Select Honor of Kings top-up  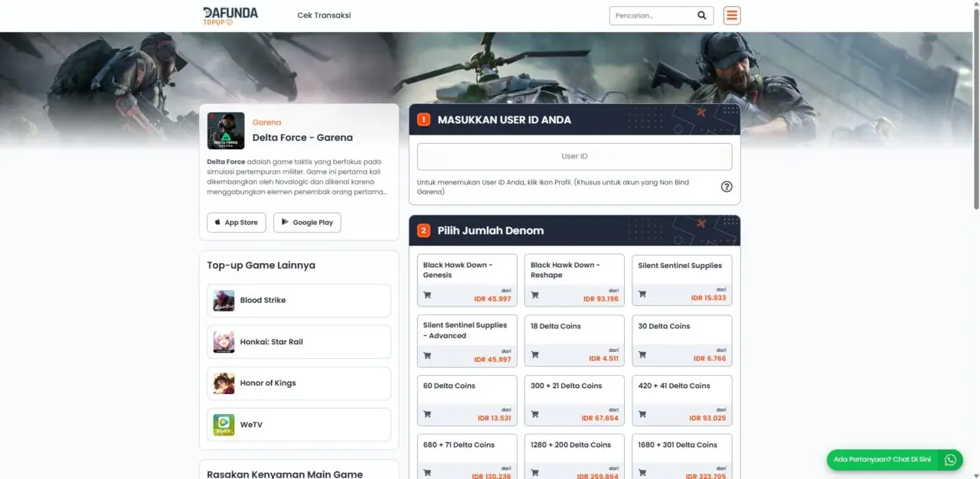(x=299, y=383)
